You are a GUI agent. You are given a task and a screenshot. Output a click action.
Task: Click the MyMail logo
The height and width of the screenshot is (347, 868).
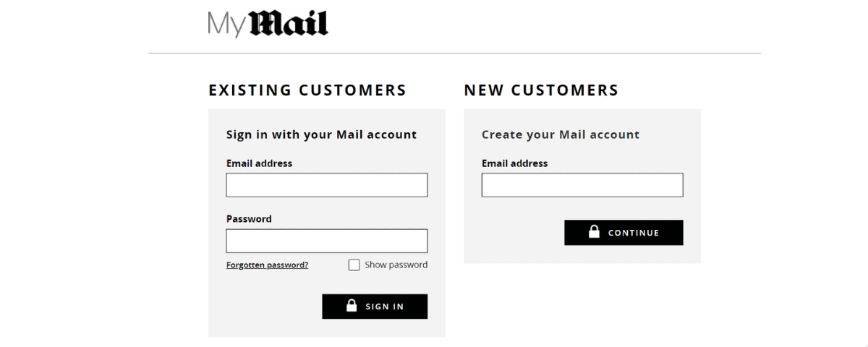click(268, 24)
